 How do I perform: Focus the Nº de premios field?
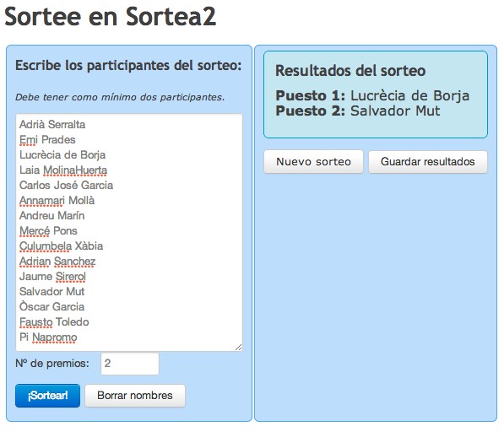point(130,364)
